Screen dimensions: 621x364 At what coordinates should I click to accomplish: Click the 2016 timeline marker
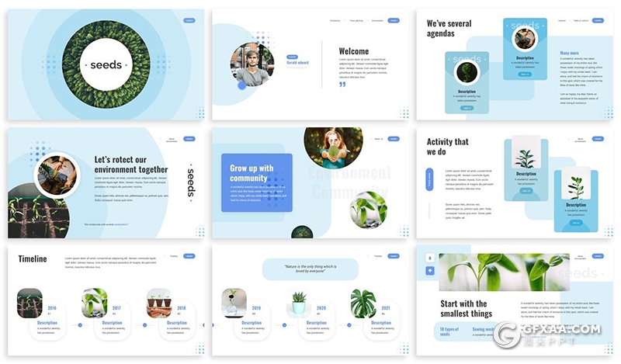click(52, 308)
